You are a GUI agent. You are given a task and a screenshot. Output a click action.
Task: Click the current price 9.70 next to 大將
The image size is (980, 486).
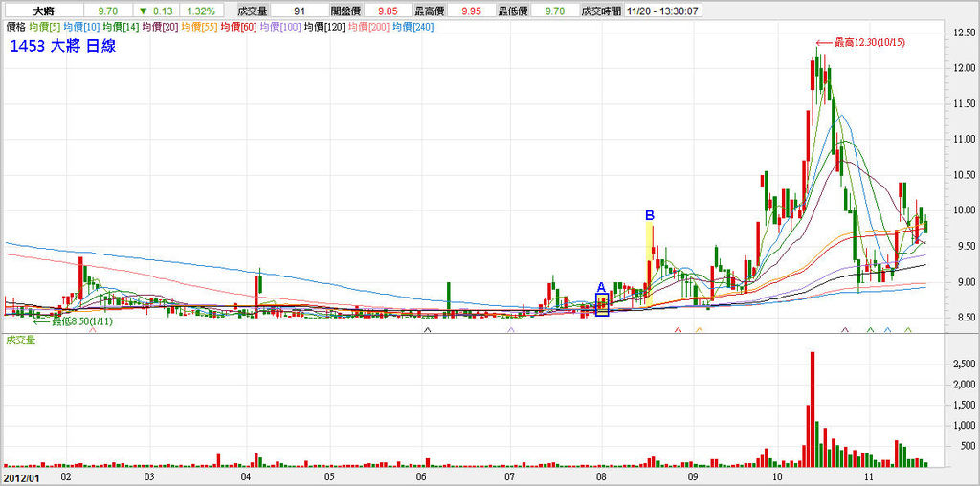click(x=107, y=11)
